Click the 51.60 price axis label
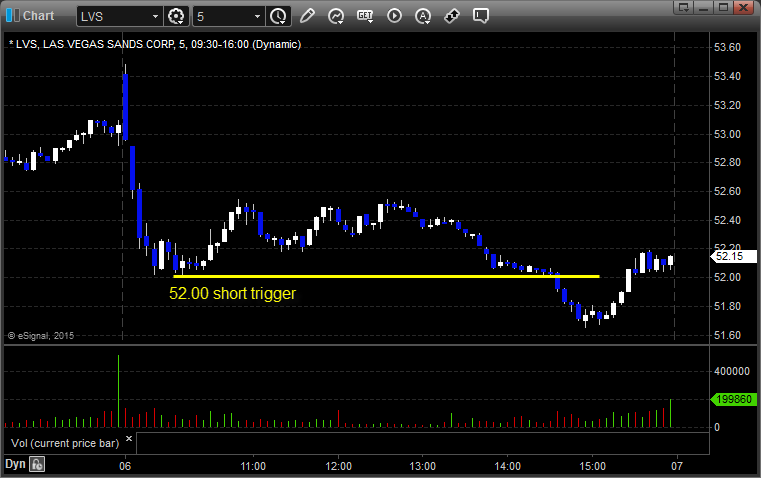The height and width of the screenshot is (478, 761). coord(728,335)
